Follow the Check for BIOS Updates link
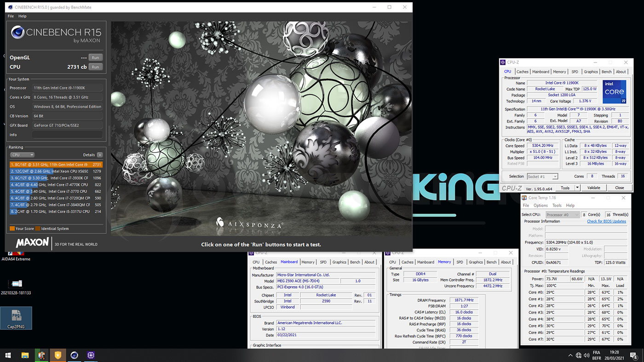This screenshot has height=362, width=644. coord(606,221)
